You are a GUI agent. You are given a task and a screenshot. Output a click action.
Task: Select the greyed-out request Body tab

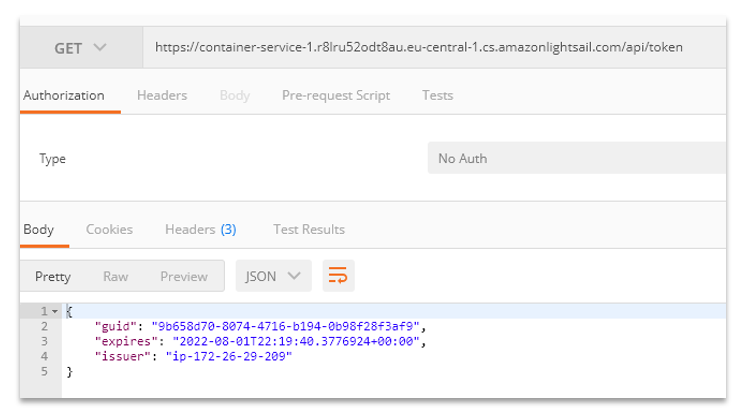(x=235, y=96)
